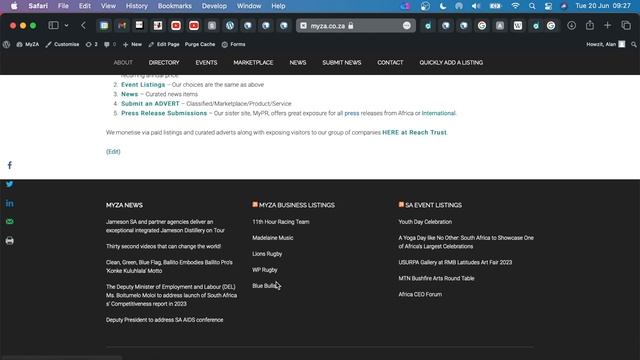Open macOS Control Centre icon
The image size is (640, 360).
point(548,6)
